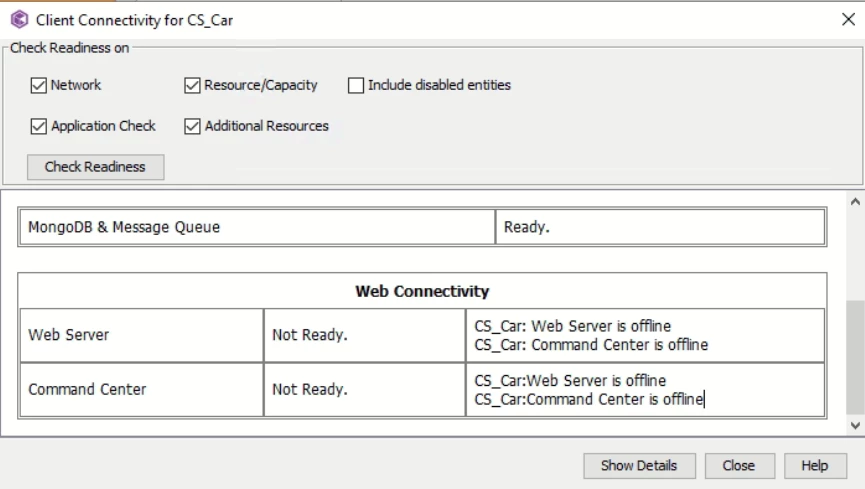The width and height of the screenshot is (865, 489).
Task: Click the Close button at bottom
Action: click(738, 465)
